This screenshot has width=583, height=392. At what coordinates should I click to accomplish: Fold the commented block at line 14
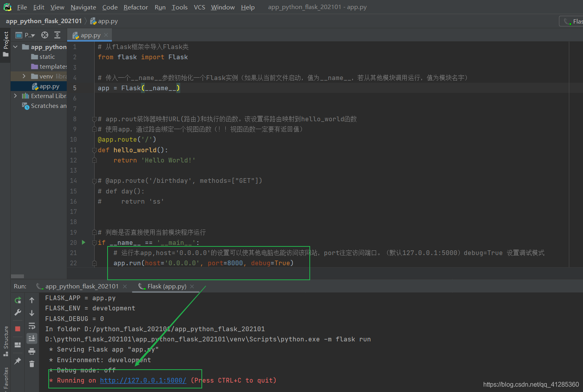coord(94,181)
